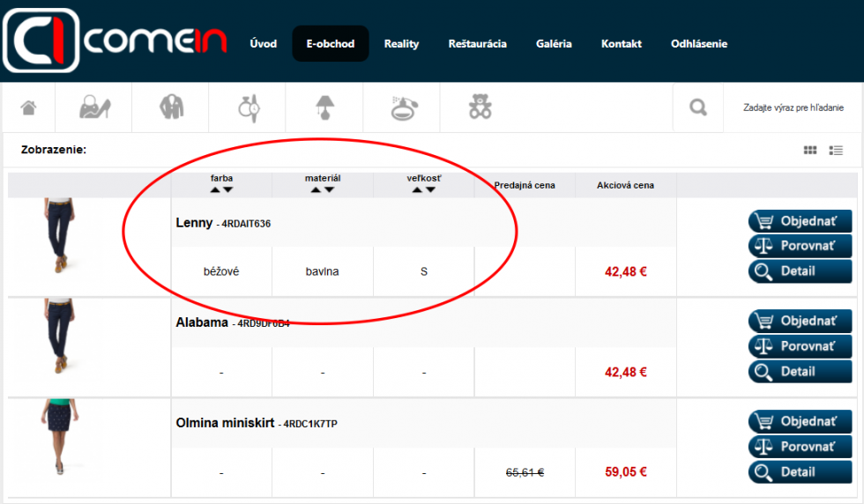Viewport: 864px width, 504px height.
Task: Sort materiál column descending
Action: point(329,189)
